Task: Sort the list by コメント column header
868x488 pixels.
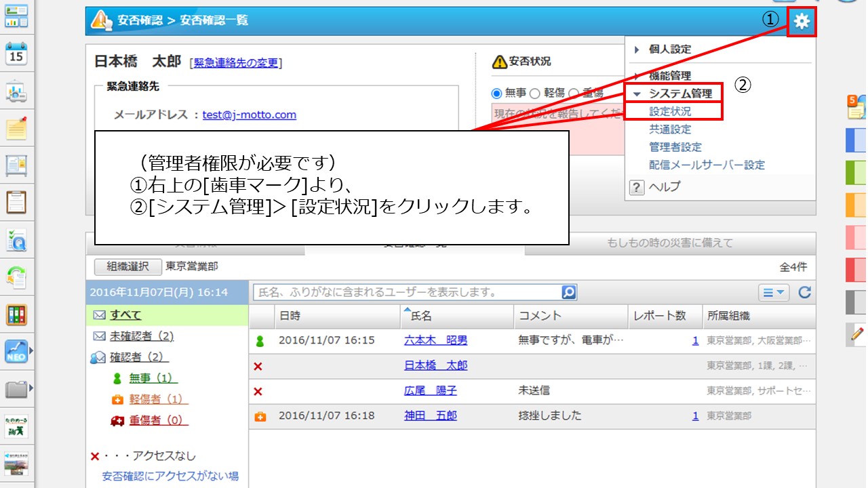Action: pos(571,316)
